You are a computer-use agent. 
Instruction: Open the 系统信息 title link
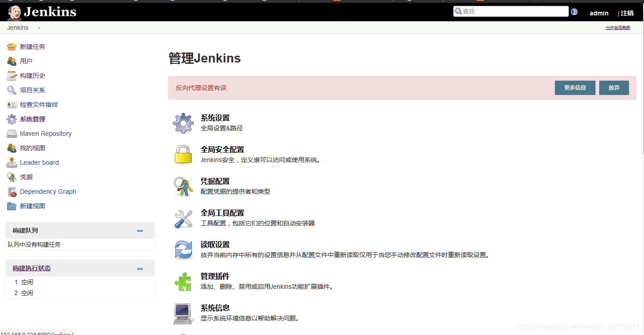click(x=215, y=308)
